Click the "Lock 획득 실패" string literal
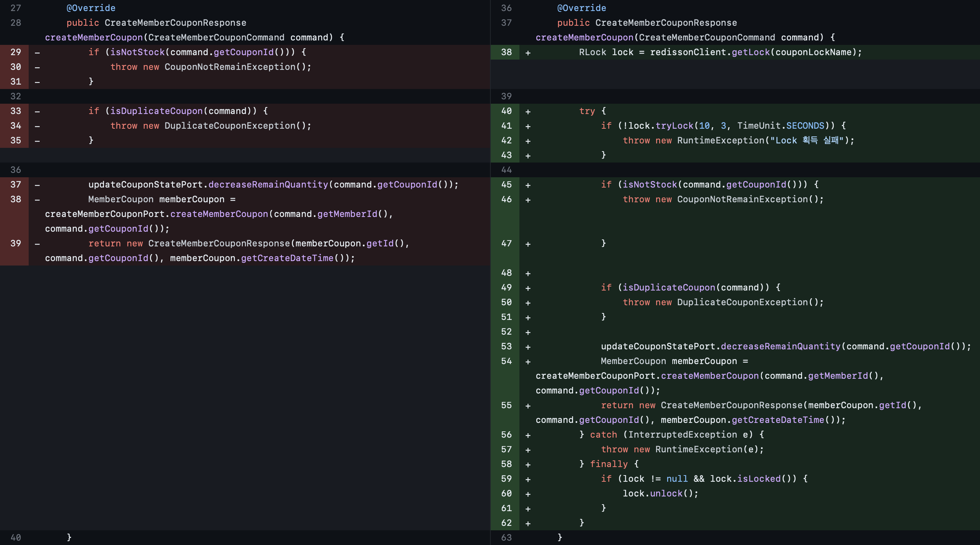This screenshot has width=980, height=545. point(806,140)
